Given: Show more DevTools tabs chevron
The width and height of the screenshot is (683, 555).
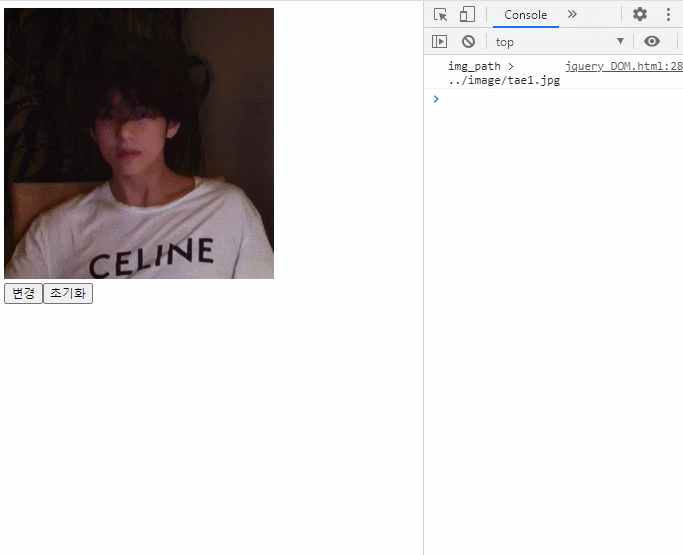Looking at the screenshot, I should 572,14.
